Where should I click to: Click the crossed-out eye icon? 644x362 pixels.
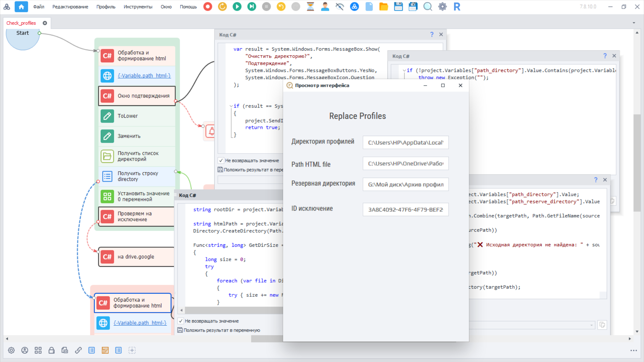point(340,6)
